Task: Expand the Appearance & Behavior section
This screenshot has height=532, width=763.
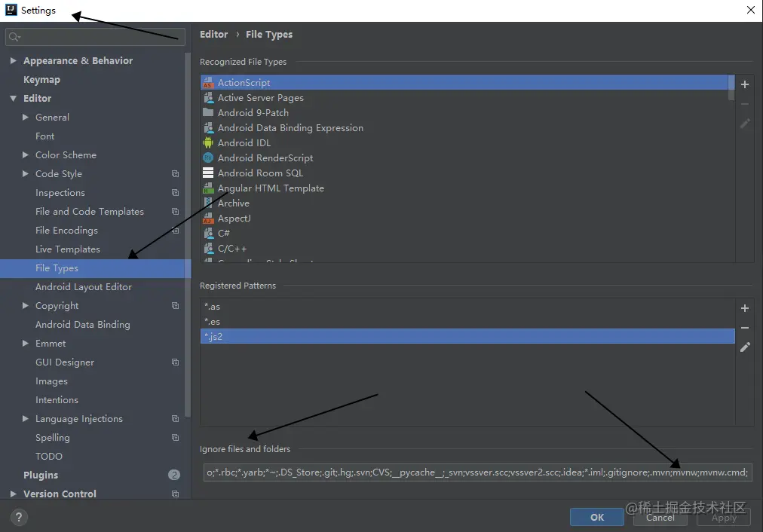Action: (13, 61)
